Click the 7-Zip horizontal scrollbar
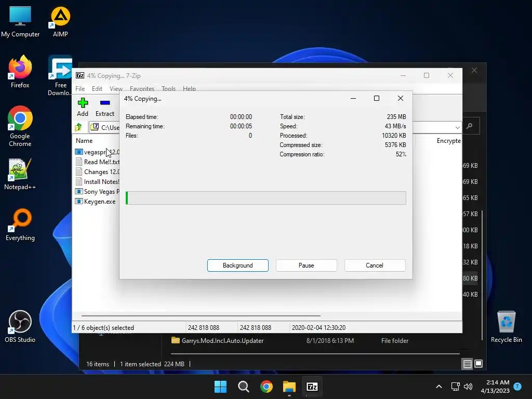This screenshot has height=399, width=532. tap(201, 315)
